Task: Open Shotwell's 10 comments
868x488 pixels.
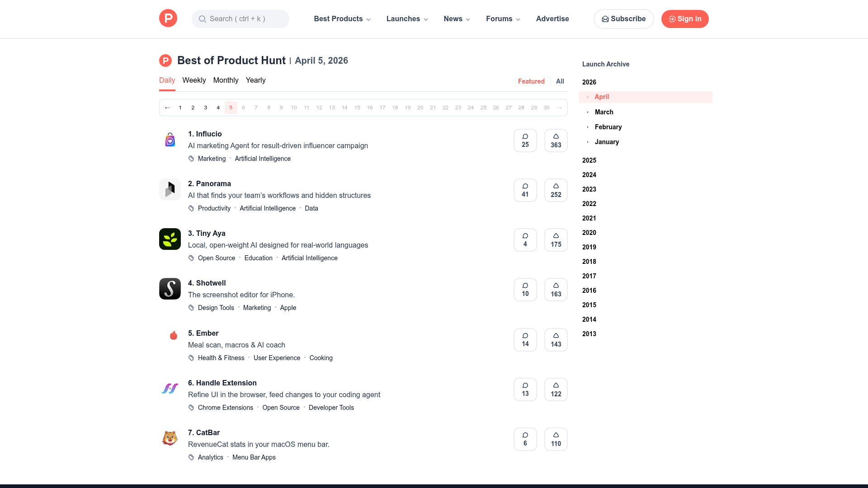Action: point(525,290)
